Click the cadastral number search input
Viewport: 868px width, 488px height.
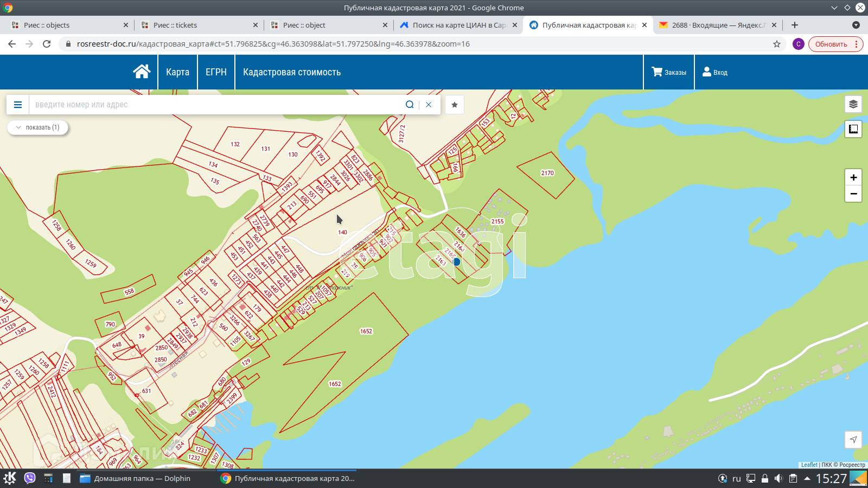(217, 105)
